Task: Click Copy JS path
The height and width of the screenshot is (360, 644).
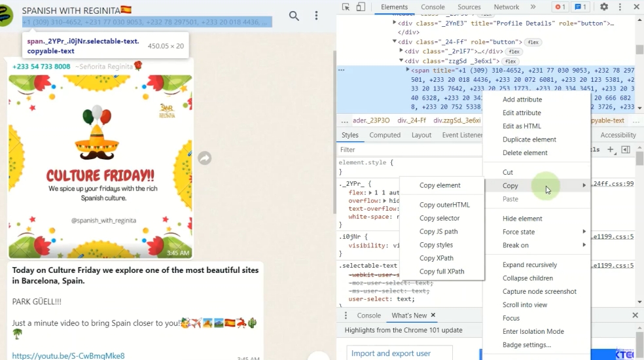Action: (442, 231)
